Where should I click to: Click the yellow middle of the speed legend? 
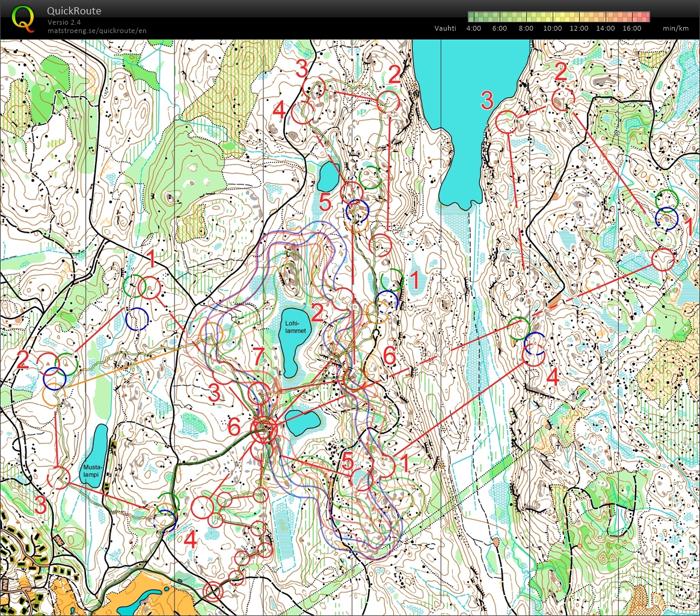coord(559,17)
